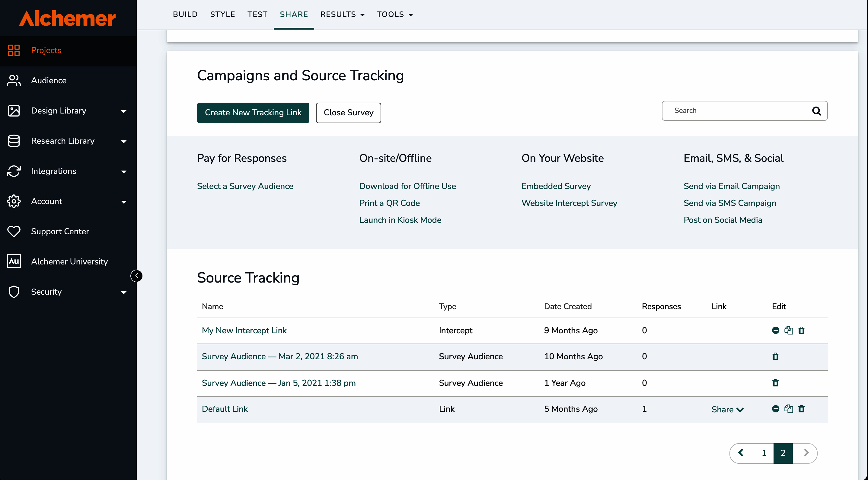The image size is (868, 480).
Task: Open the Support Center heart icon
Action: coord(14,231)
